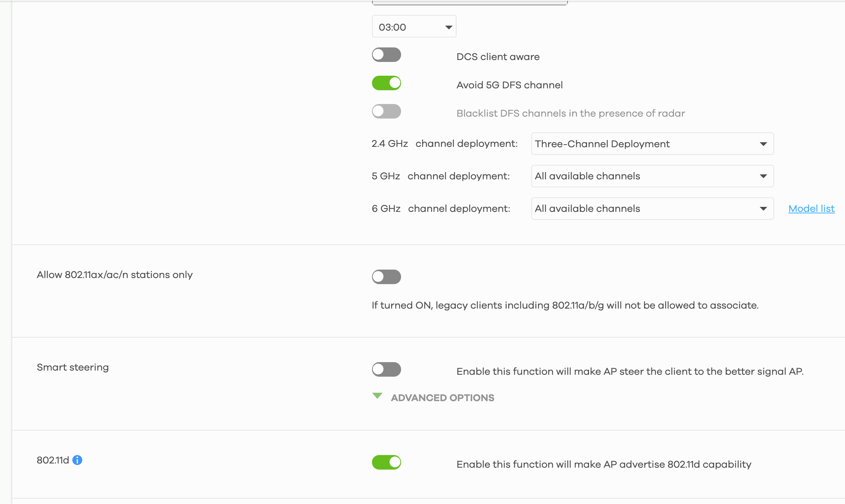Click the Smart steering label
The image size is (845, 504).
tap(73, 367)
